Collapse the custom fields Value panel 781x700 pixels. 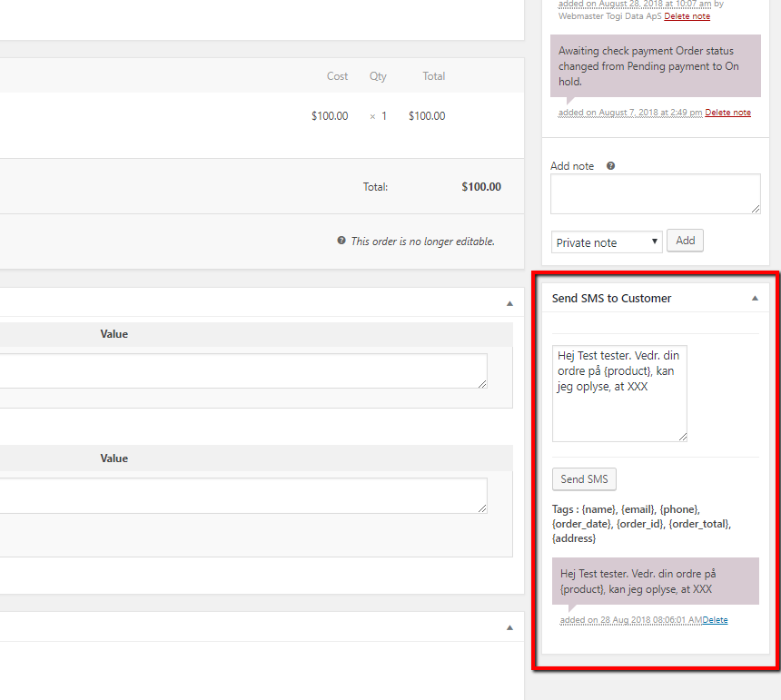pos(509,304)
